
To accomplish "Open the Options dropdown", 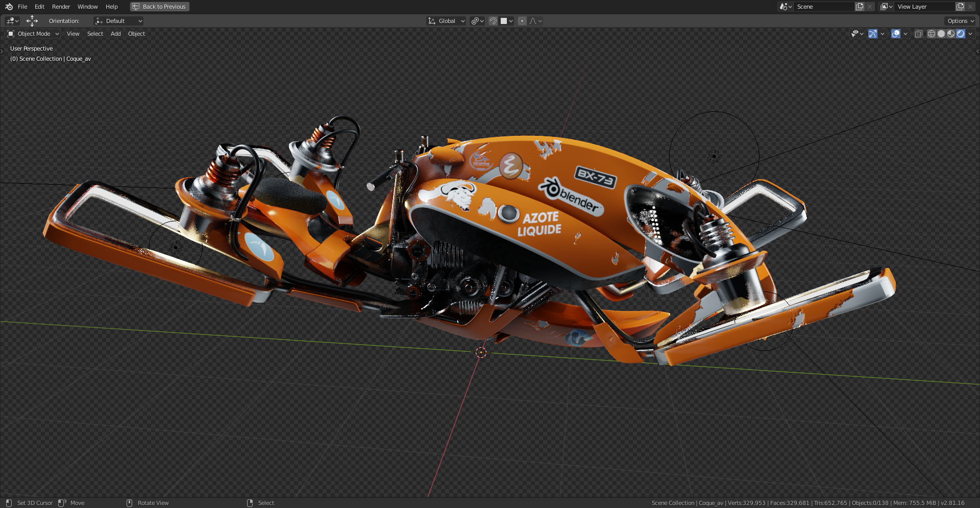I will pos(961,21).
